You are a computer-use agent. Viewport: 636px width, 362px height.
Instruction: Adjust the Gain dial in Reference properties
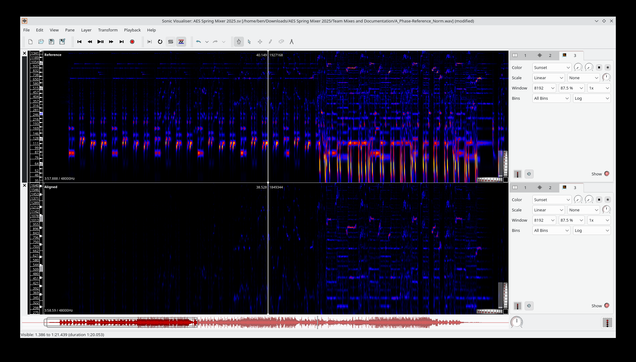point(606,77)
